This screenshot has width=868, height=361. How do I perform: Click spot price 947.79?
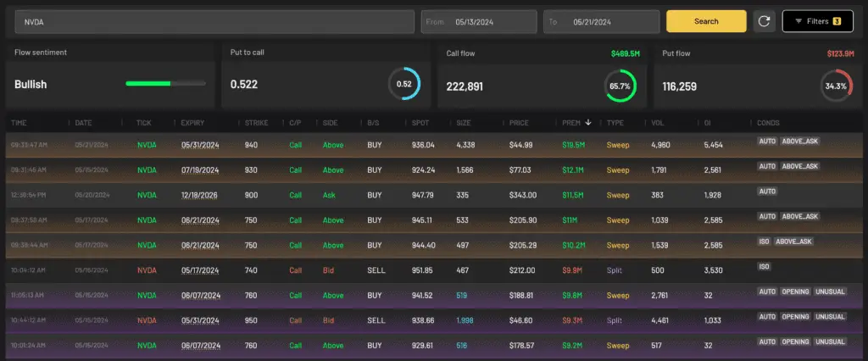coord(423,195)
